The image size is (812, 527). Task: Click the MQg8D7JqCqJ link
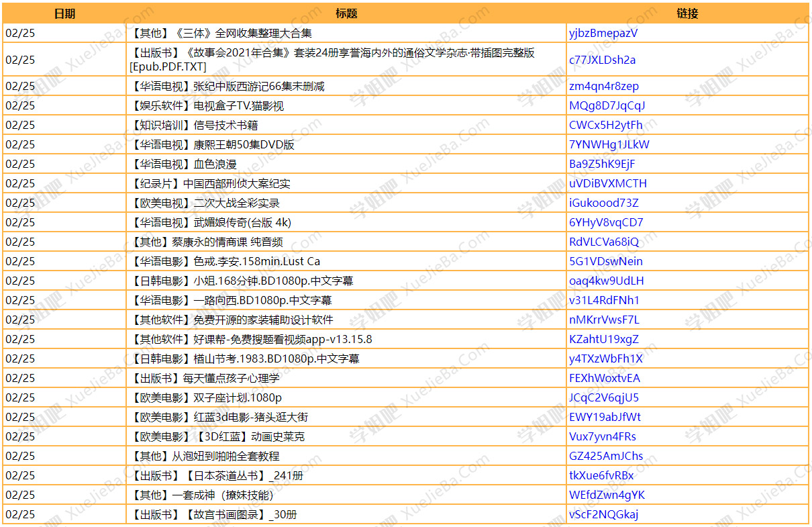(607, 105)
